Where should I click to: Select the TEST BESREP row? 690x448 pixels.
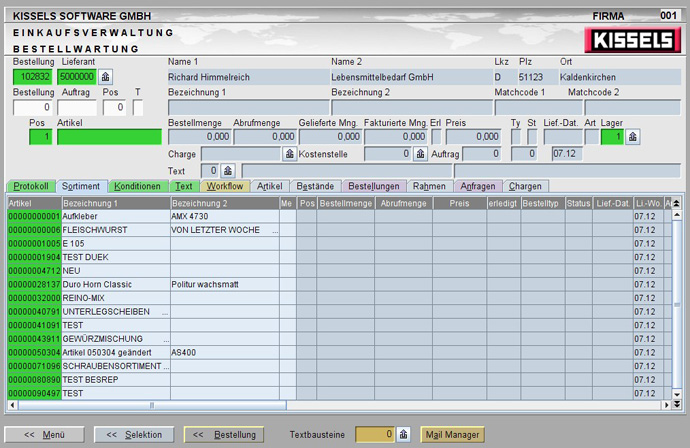tap(339, 380)
